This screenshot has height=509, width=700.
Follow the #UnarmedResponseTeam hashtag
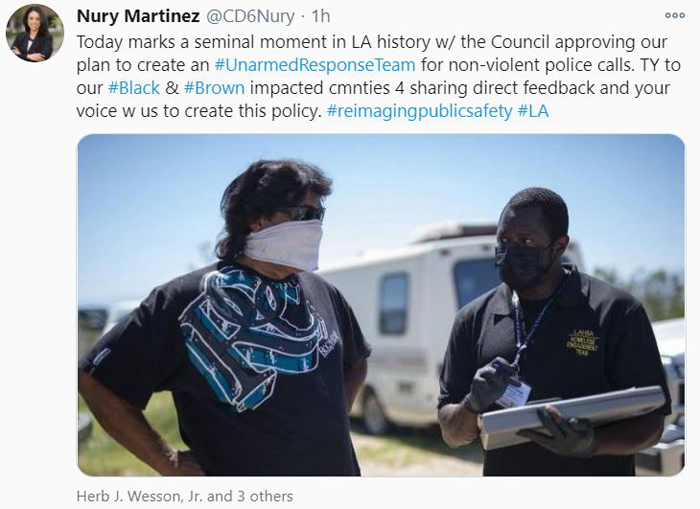click(x=315, y=65)
